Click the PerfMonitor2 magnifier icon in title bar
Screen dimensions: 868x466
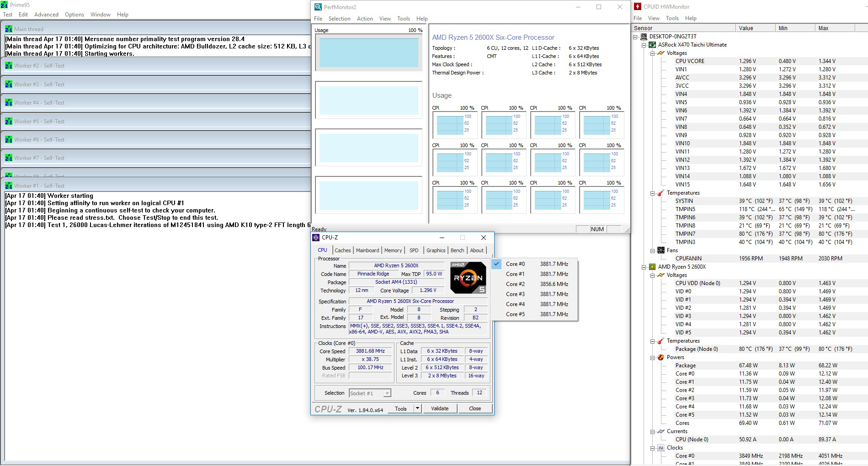click(318, 7)
